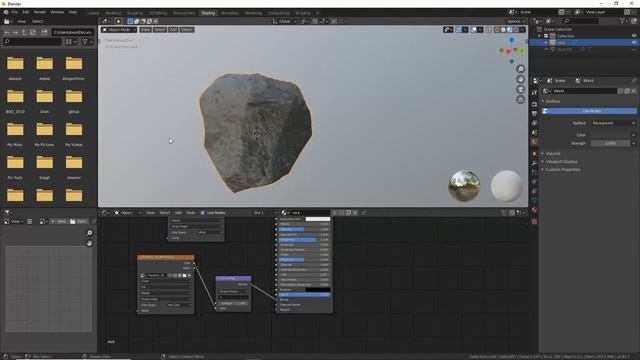Click Principled BSDF black Emission swatch

(x=318, y=289)
